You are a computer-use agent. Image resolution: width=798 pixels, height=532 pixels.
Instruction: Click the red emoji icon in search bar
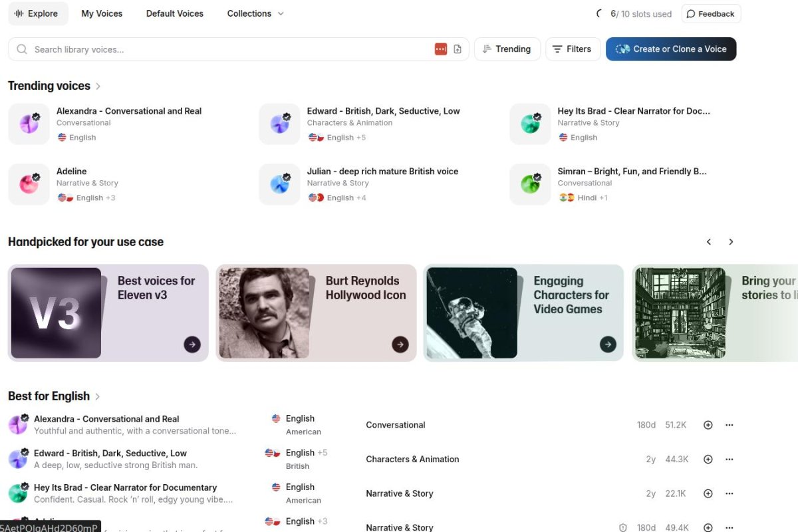[441, 49]
